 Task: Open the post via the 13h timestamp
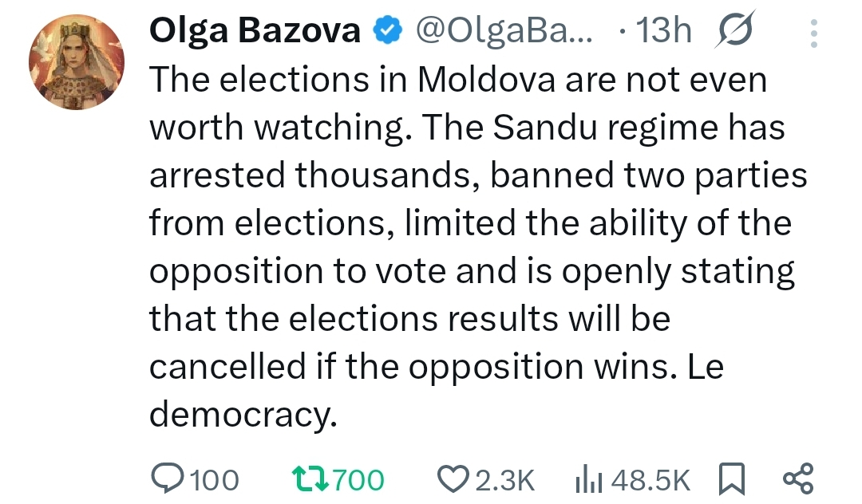pyautogui.click(x=666, y=31)
